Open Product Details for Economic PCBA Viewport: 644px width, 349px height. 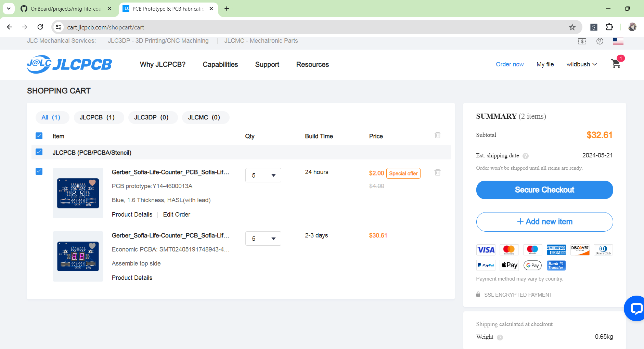(x=132, y=278)
